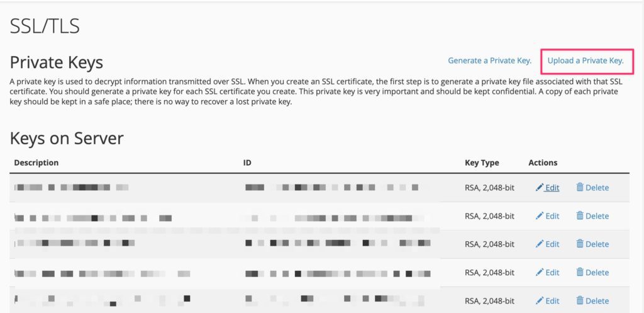Click Edit text in first key row
Image resolution: width=644 pixels, height=313 pixels.
tap(552, 188)
